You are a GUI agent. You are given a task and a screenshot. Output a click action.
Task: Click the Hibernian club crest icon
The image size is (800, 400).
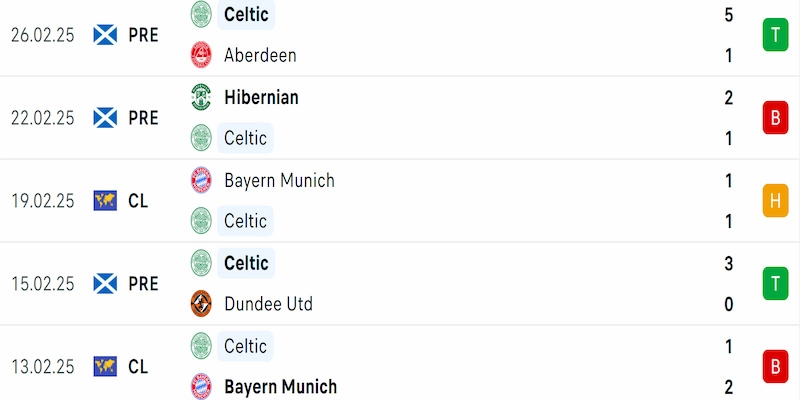tap(201, 97)
